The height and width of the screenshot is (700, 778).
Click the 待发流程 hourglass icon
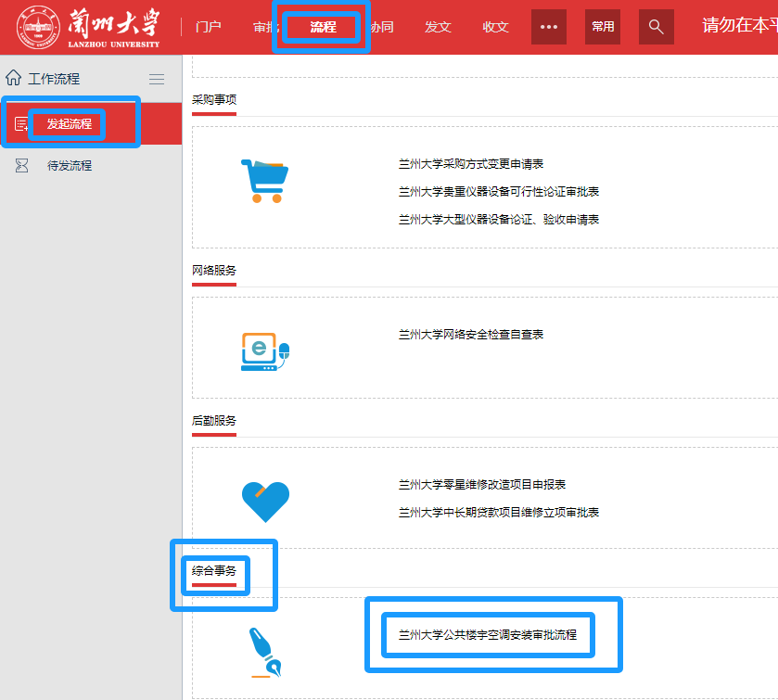(21, 165)
